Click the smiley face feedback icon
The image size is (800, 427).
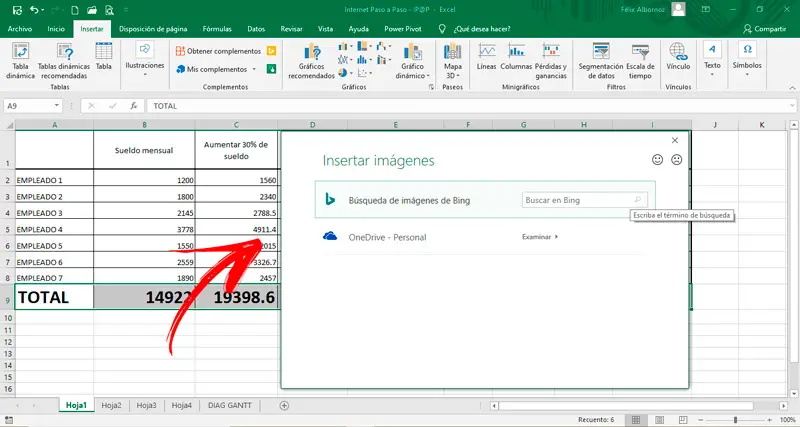point(657,159)
